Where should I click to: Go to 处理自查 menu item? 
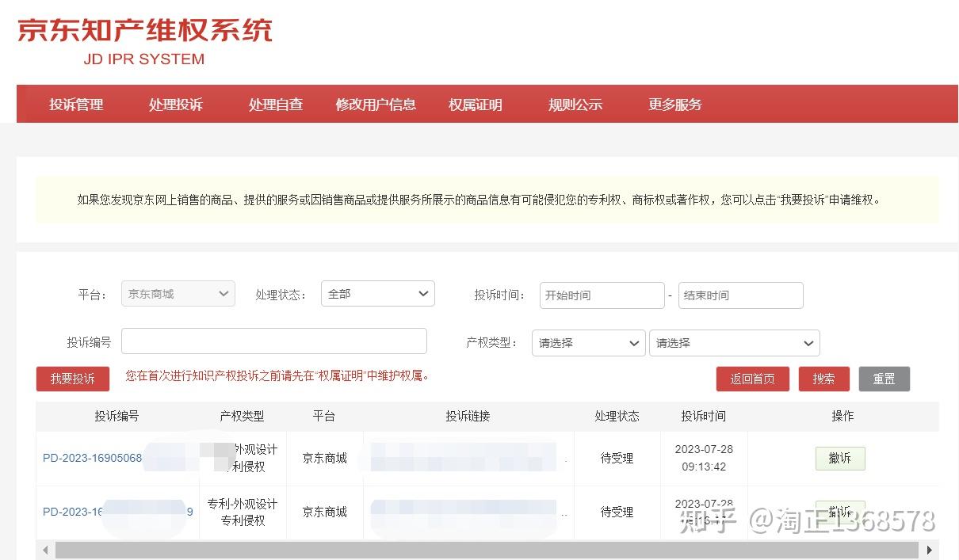(276, 105)
